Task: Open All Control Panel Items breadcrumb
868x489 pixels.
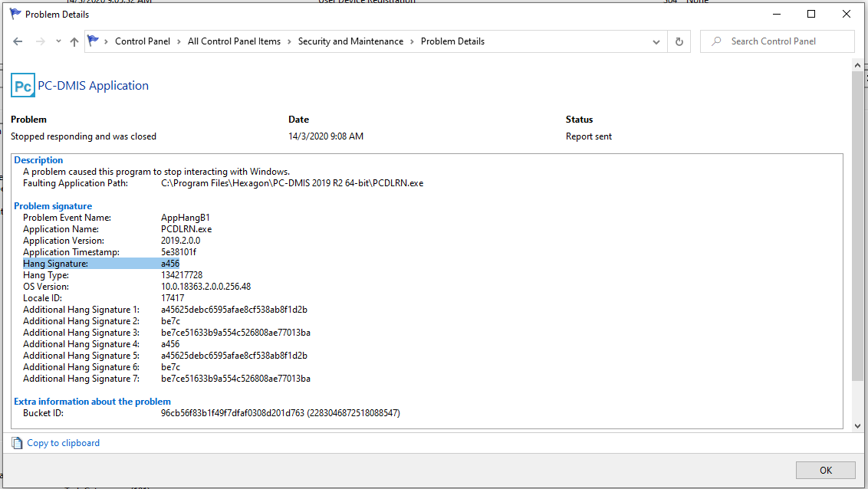Action: [234, 41]
